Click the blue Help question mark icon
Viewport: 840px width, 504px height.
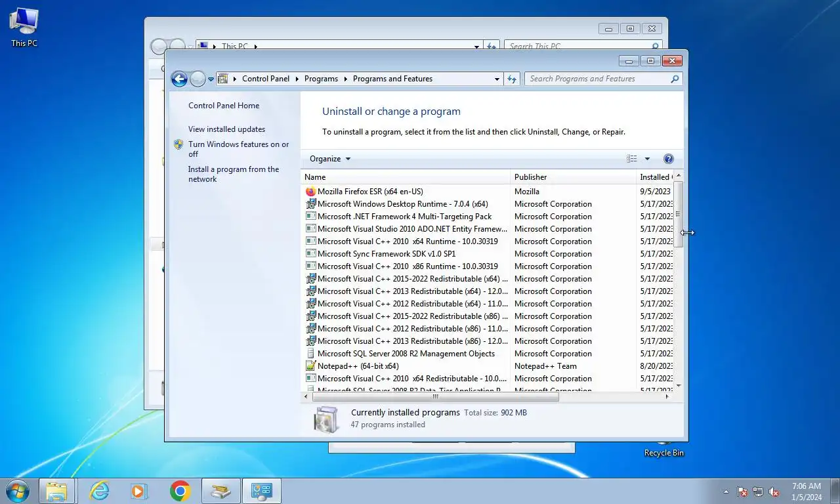(x=668, y=159)
